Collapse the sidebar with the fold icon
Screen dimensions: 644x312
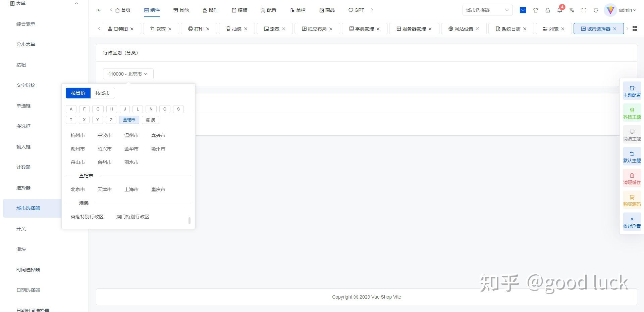98,10
